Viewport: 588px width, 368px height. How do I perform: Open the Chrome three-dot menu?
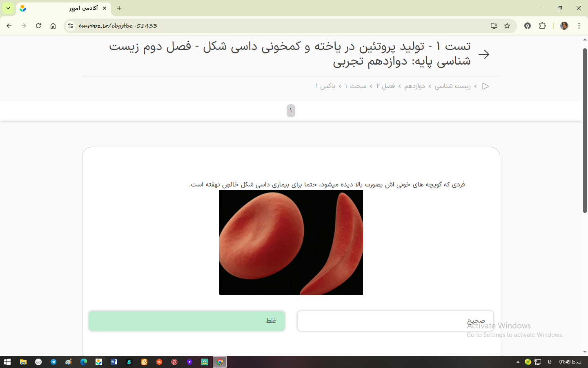(579, 26)
